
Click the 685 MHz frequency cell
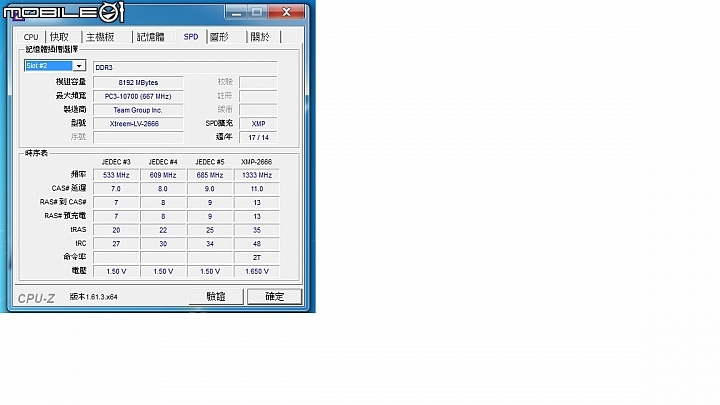[x=210, y=175]
